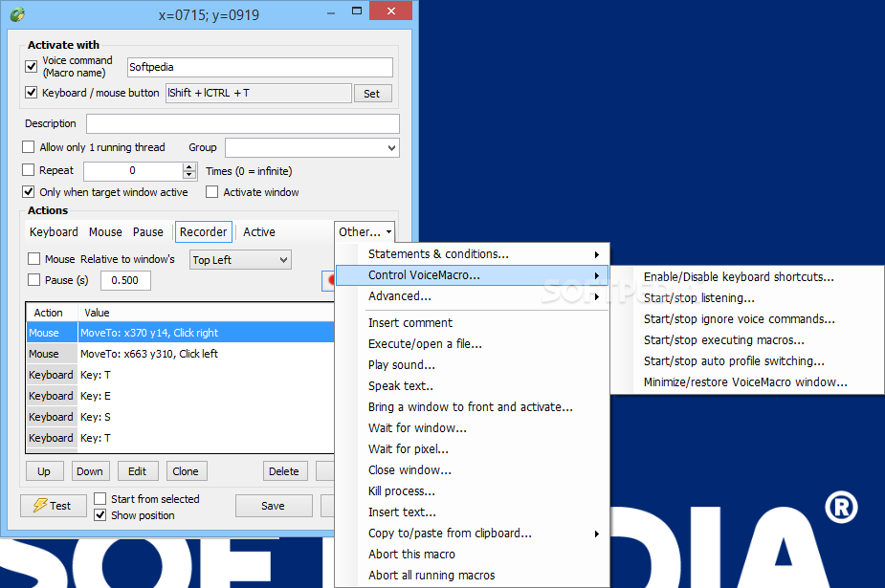
Task: Select Wait for pixel... option
Action: coord(473,449)
